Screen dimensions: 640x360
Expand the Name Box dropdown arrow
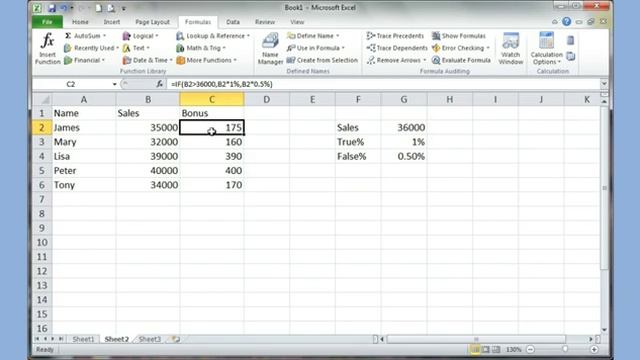(x=114, y=84)
